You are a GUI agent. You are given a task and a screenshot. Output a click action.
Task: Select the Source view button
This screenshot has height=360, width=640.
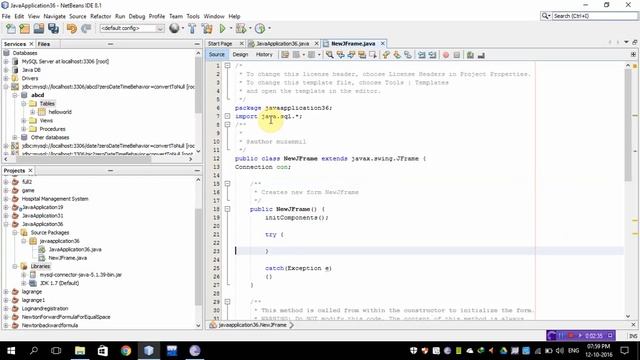[217, 55]
